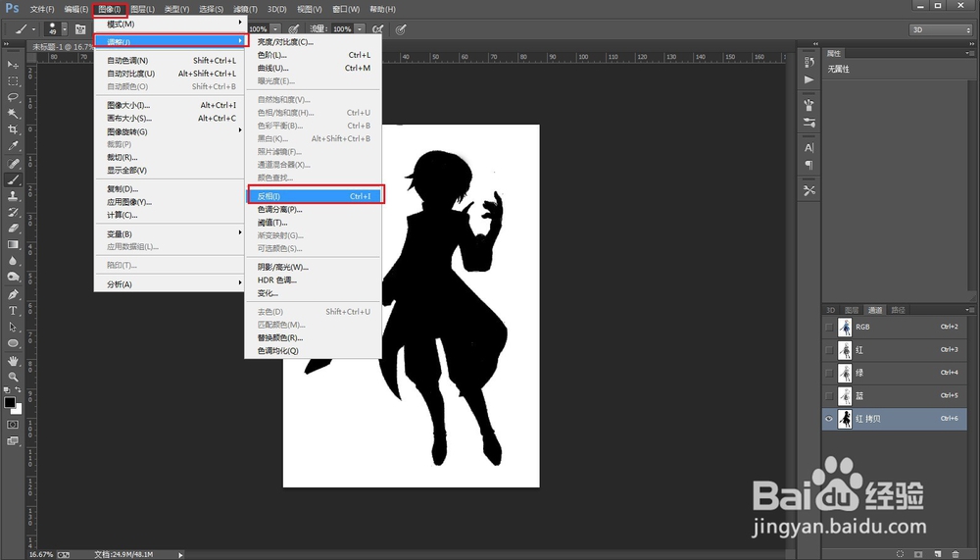Viewport: 980px width, 560px height.
Task: Show the RGB channel visibility box
Action: tap(829, 328)
